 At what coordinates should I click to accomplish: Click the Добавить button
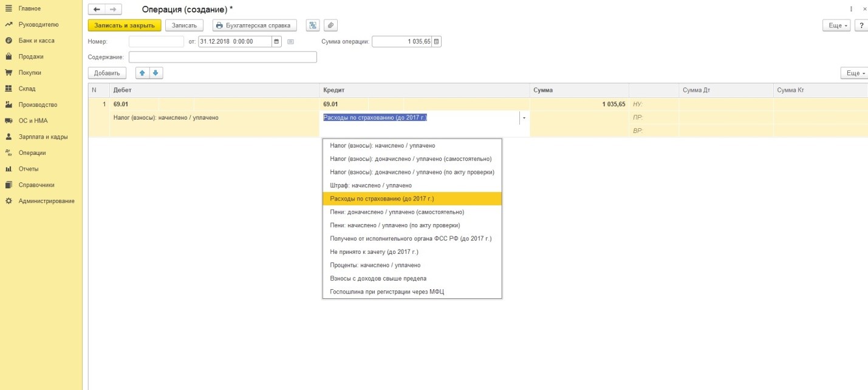click(x=107, y=73)
